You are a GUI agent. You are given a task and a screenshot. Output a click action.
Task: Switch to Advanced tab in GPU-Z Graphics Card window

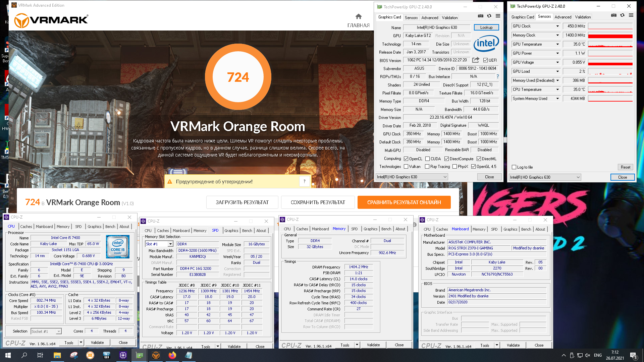pyautogui.click(x=430, y=18)
